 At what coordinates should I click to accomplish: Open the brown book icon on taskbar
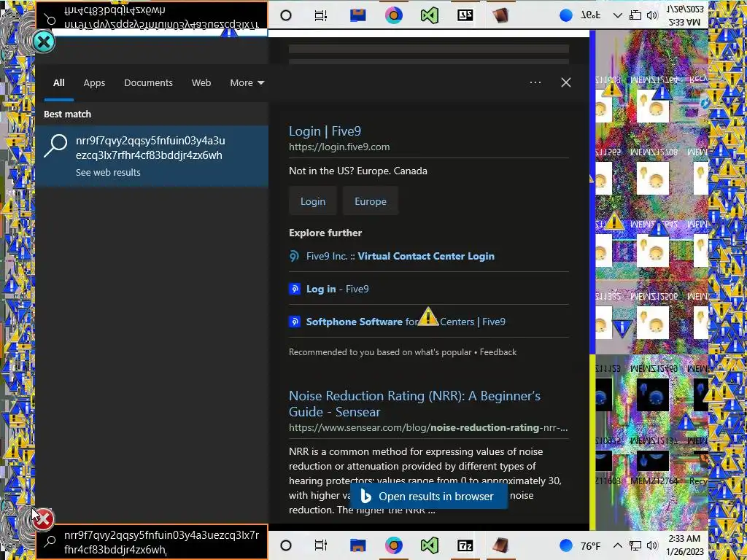(500, 545)
